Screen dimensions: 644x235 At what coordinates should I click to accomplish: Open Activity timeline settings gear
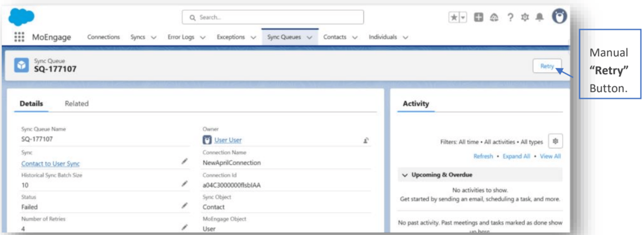tap(555, 141)
